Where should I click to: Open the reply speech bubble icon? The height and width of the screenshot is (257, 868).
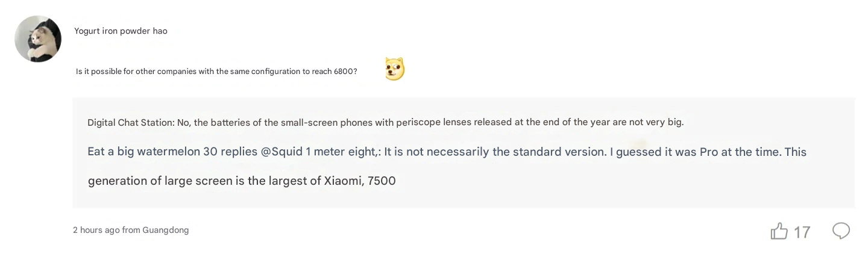[x=841, y=231]
